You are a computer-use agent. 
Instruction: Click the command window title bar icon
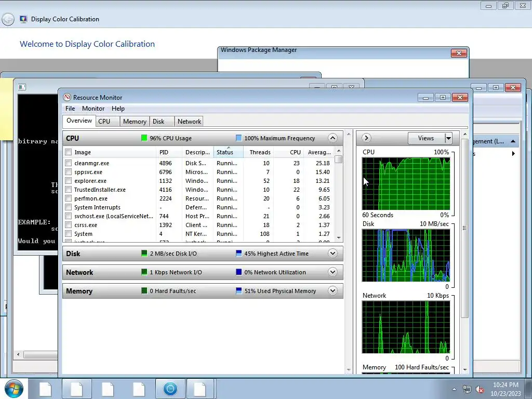[22, 87]
